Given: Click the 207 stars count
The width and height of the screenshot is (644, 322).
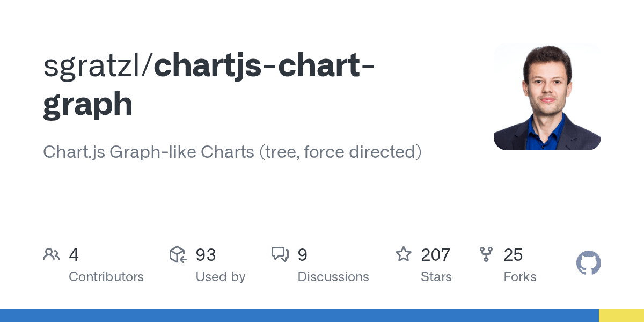Looking at the screenshot, I should click(x=436, y=255).
